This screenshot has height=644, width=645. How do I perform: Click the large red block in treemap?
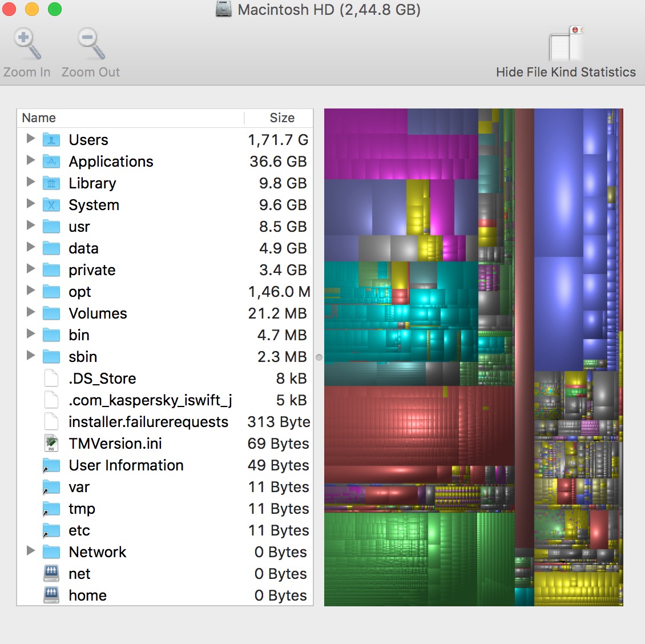419,425
